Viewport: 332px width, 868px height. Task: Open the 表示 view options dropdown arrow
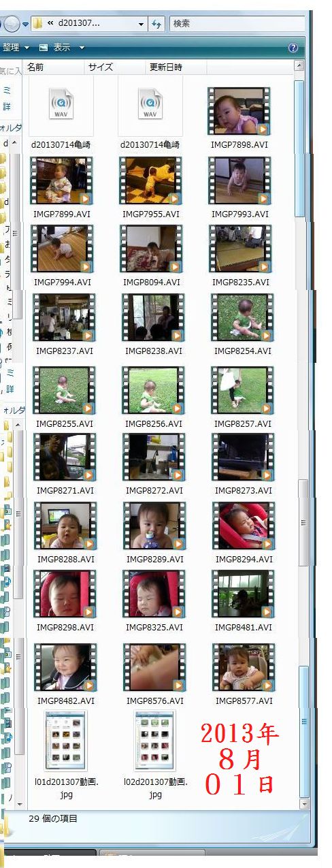tap(82, 48)
